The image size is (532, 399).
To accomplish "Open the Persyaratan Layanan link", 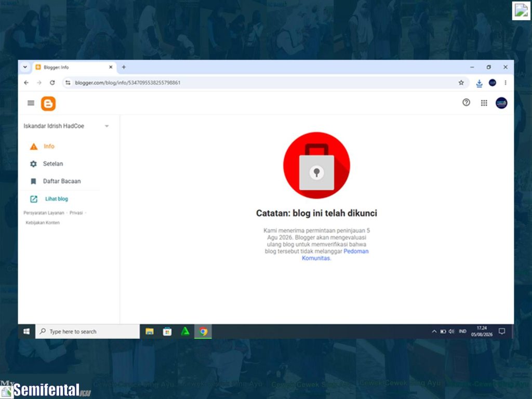I will (44, 212).
